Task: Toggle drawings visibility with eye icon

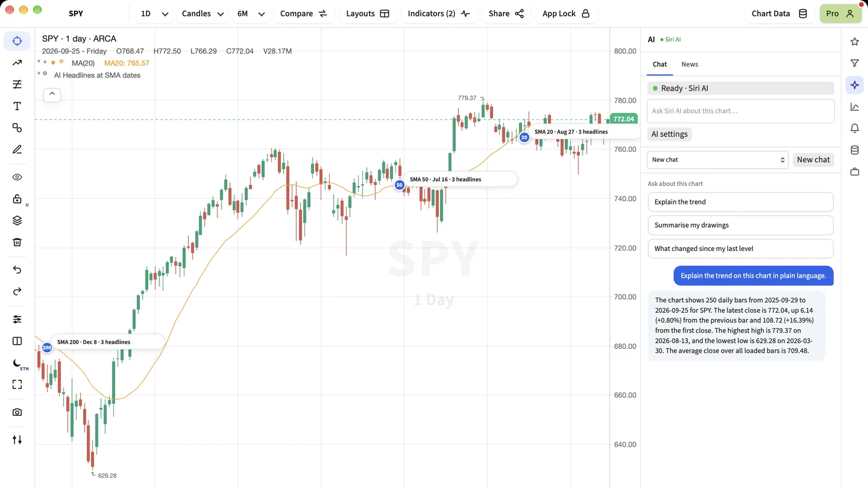Action: click(17, 177)
